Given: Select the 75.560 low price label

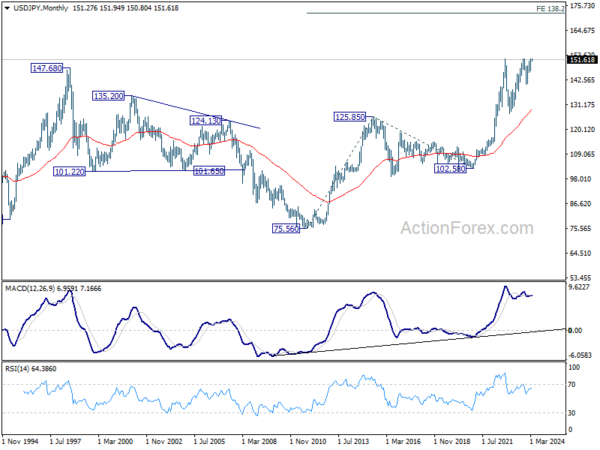Looking at the screenshot, I should 286,229.
